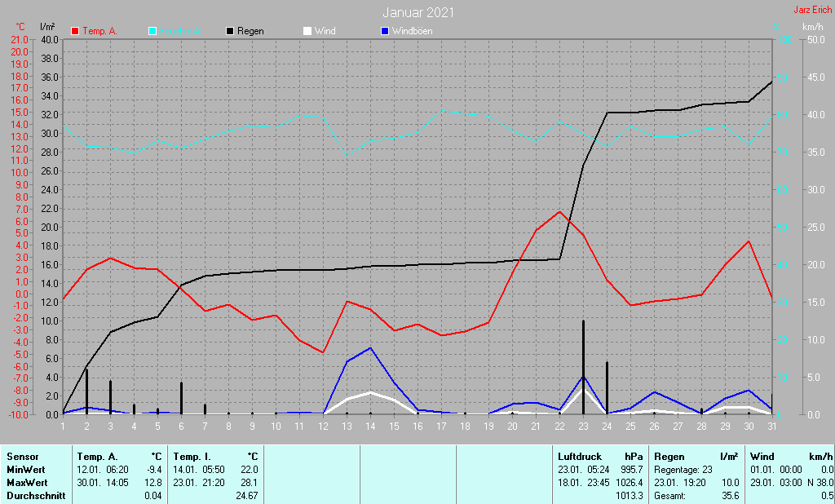Click the blue wind gust peak at day 14

370,348
